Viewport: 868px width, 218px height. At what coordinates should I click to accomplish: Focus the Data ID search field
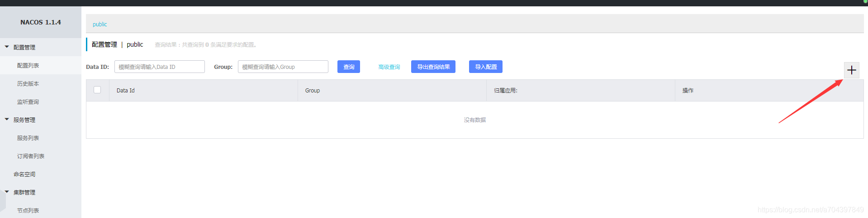pyautogui.click(x=160, y=67)
